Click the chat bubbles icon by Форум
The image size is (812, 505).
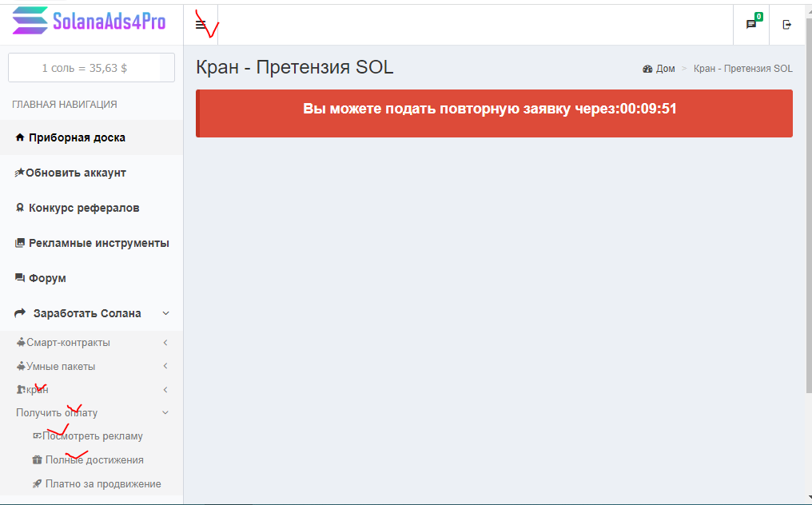tap(20, 278)
